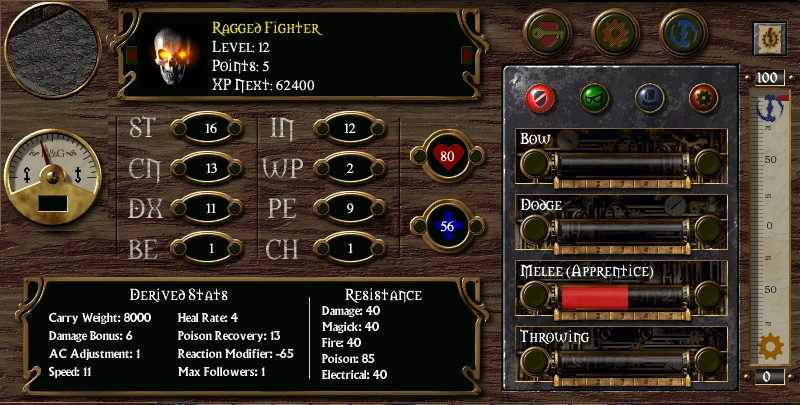Open the gear technological skills icon
Viewport: 800px width, 405px height.
(x=704, y=98)
